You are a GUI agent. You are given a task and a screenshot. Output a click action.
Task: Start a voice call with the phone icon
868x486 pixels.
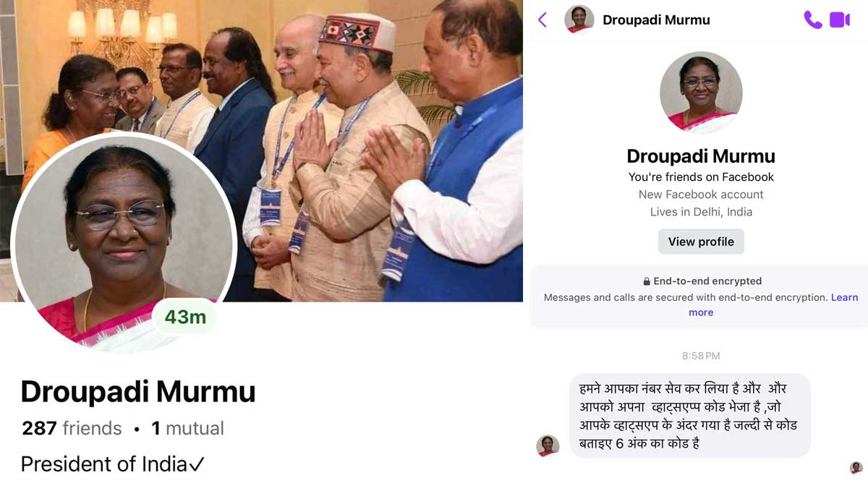(x=812, y=20)
